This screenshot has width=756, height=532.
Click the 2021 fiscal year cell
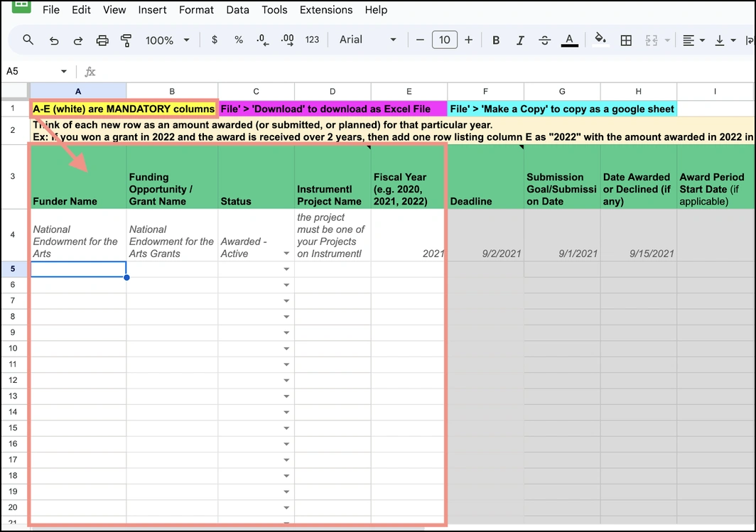(x=409, y=235)
